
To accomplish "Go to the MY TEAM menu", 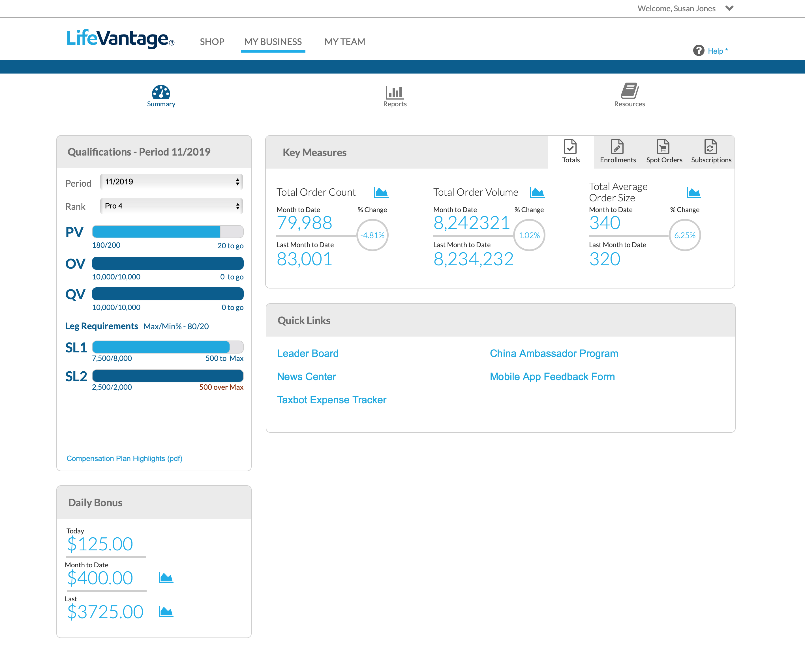I will pyautogui.click(x=345, y=42).
